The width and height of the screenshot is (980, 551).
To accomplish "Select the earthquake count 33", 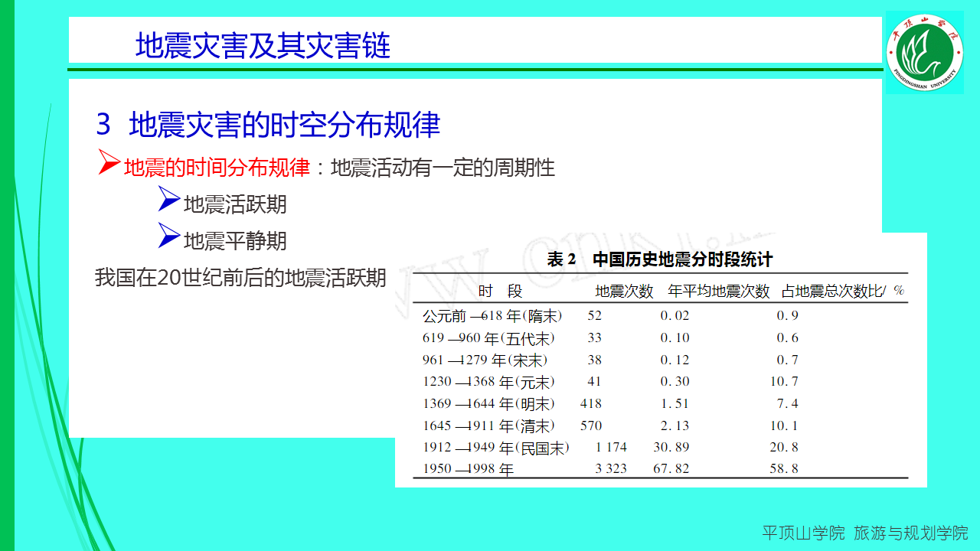I will click(595, 337).
